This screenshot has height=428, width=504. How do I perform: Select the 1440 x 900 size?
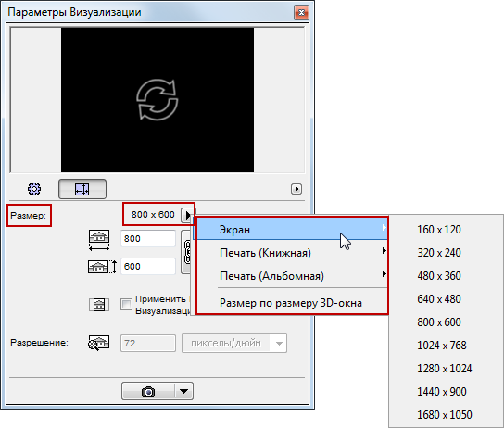click(x=446, y=391)
